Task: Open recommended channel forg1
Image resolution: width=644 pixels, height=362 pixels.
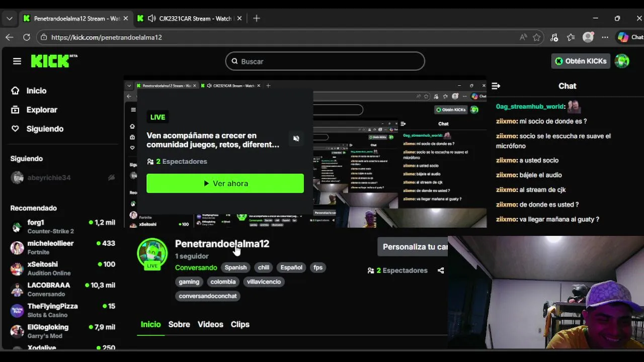Action: point(63,226)
